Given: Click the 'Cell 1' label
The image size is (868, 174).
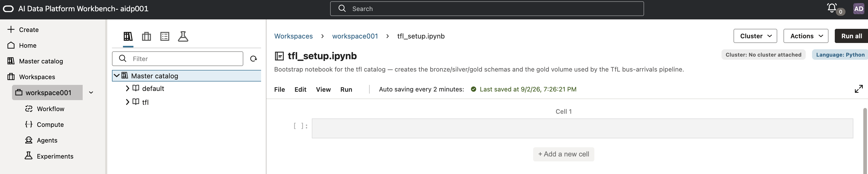Looking at the screenshot, I should [563, 111].
